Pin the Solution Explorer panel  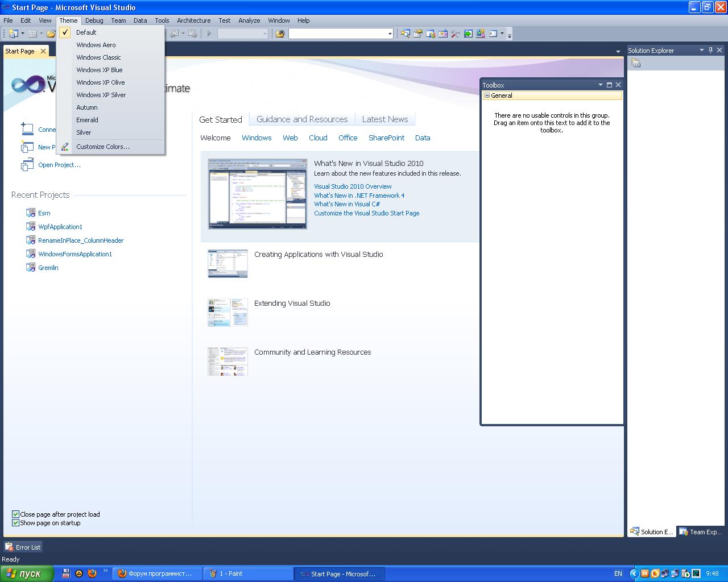coord(710,50)
